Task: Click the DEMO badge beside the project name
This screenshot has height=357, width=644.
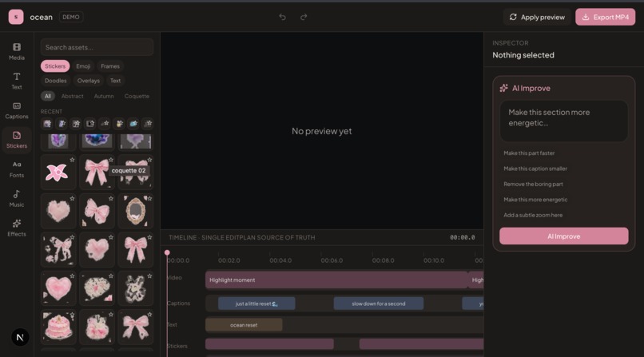Action: 71,17
